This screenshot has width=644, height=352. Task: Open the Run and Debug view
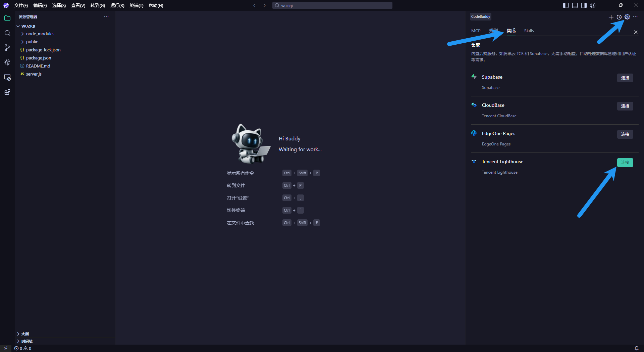coord(7,62)
